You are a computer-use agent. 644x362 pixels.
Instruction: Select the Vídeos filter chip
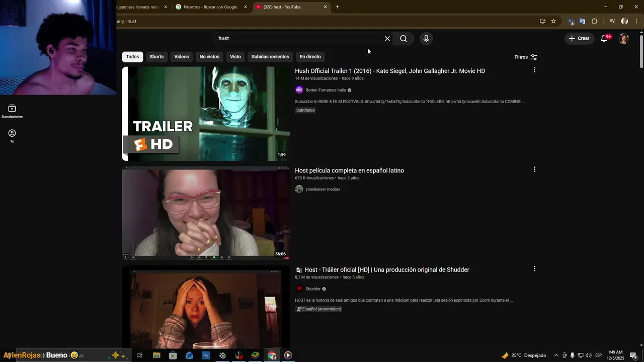[x=182, y=57]
